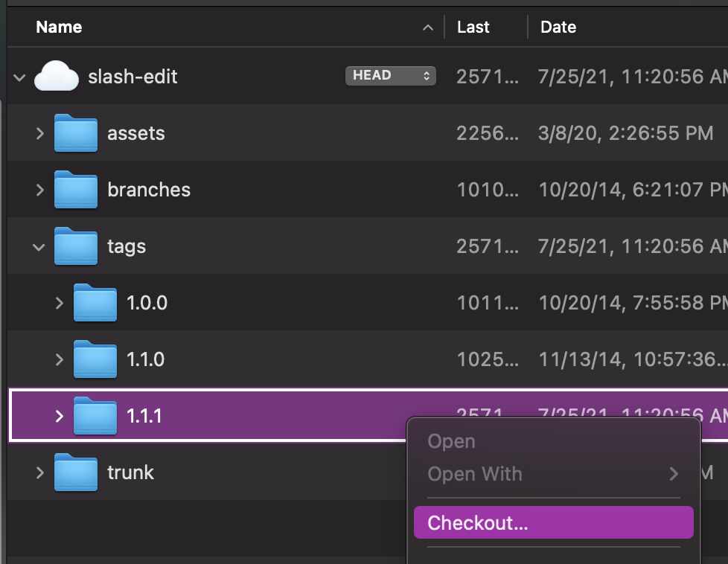Click the tags folder icon

point(76,246)
